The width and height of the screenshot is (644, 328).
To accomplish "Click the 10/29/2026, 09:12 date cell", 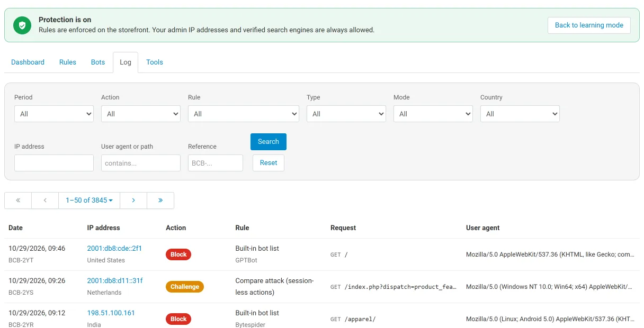I will click(x=37, y=313).
